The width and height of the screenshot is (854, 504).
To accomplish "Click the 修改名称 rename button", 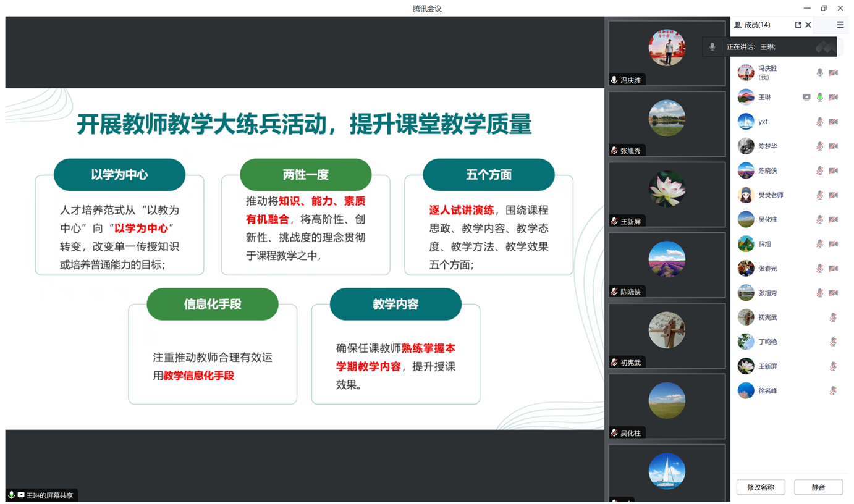I will tap(760, 487).
